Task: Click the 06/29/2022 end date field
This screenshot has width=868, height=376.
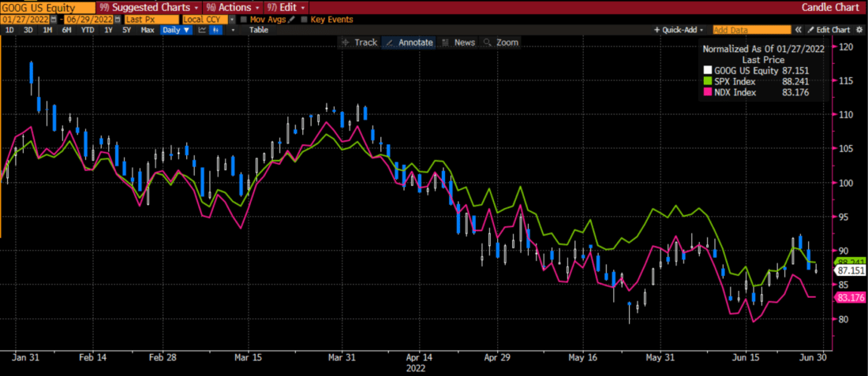Action: [90, 20]
